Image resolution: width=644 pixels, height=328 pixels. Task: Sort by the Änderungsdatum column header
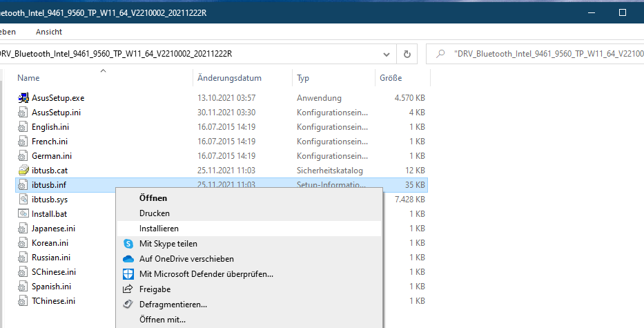(229, 77)
